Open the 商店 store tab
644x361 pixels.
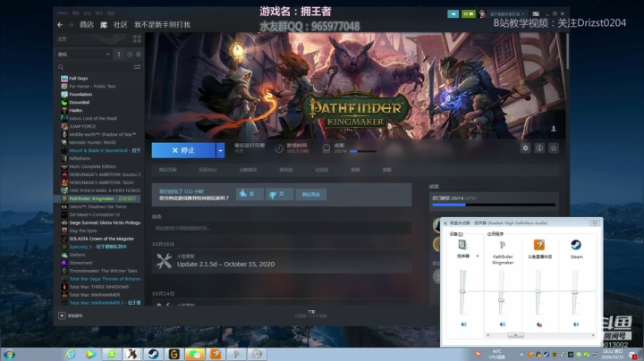pos(87,25)
